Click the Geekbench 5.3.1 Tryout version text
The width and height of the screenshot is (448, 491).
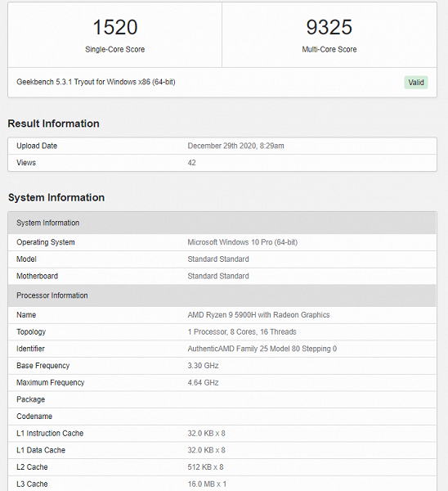[96, 82]
